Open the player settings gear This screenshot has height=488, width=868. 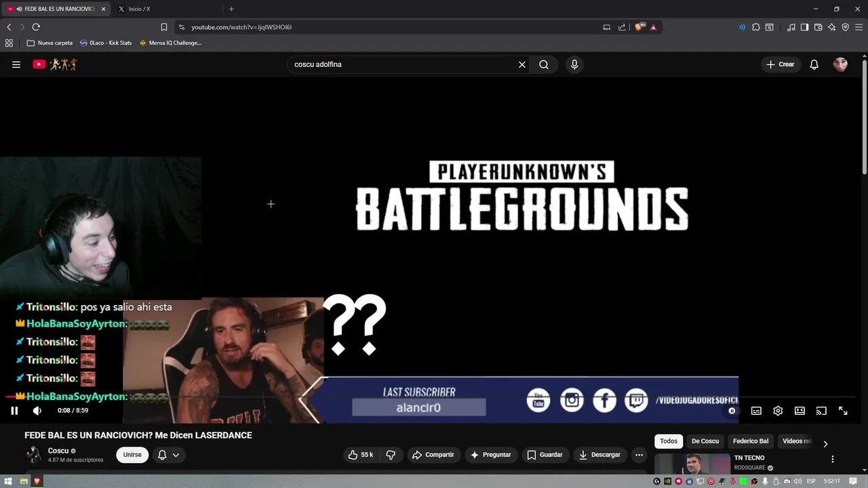tap(778, 411)
